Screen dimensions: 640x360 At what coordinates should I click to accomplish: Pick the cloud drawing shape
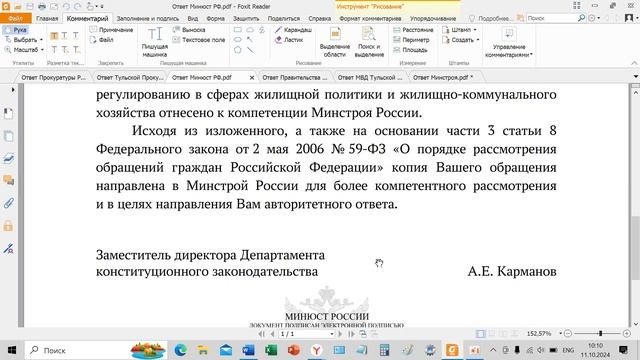point(250,30)
